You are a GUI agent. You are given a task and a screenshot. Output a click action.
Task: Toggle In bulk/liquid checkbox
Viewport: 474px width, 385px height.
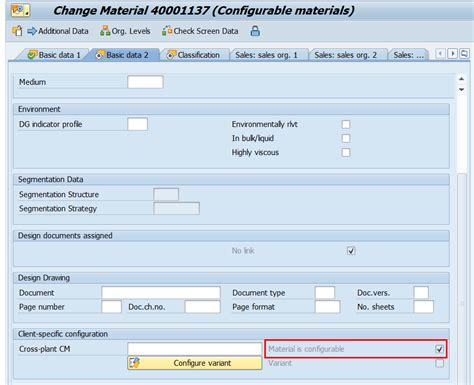(346, 138)
